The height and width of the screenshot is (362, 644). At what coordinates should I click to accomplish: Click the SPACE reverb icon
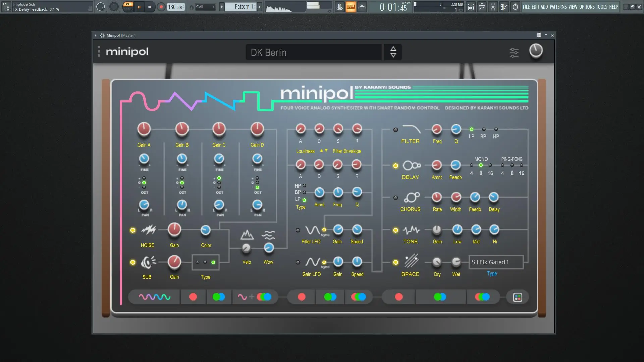pos(412,261)
